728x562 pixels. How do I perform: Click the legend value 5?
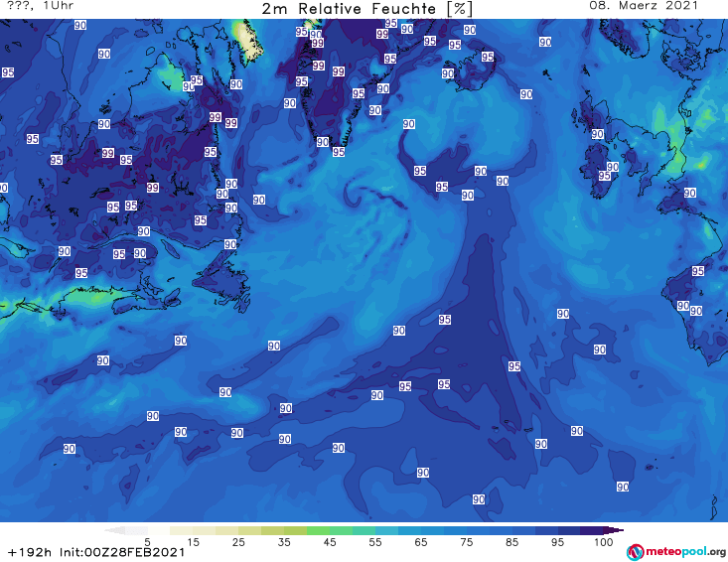click(147, 541)
